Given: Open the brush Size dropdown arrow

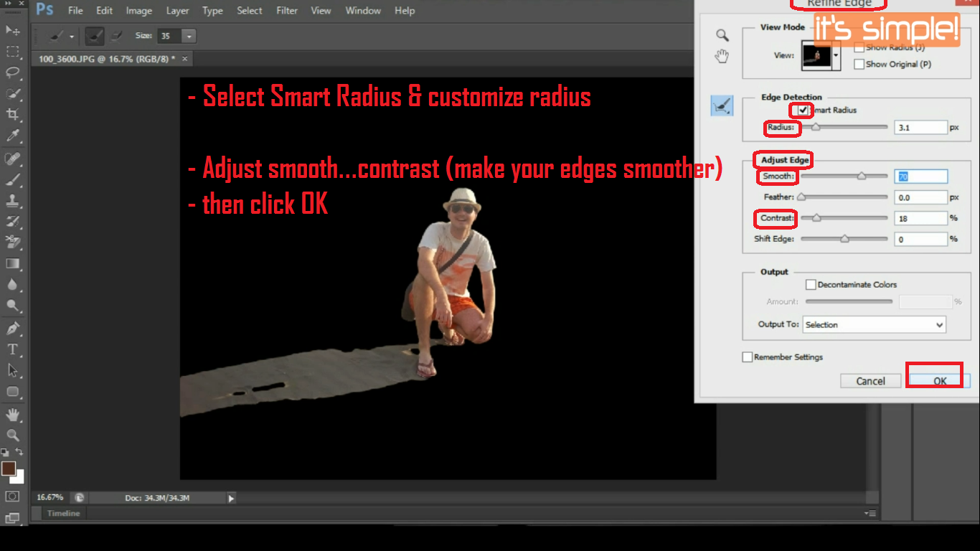Looking at the screenshot, I should [x=189, y=36].
